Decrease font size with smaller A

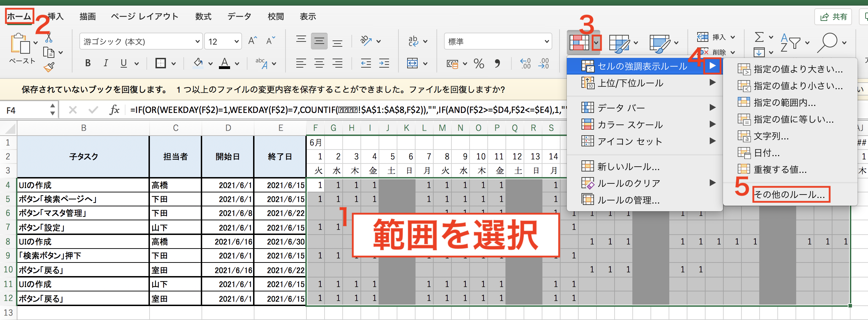click(271, 41)
